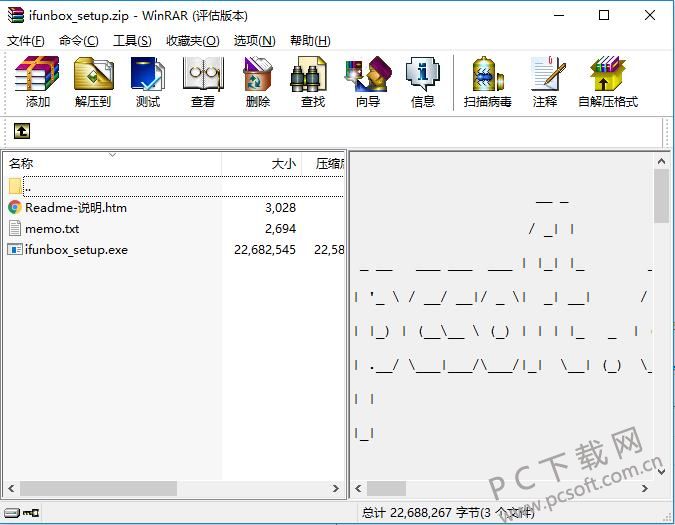The width and height of the screenshot is (675, 525).
Task: Open the Tools (工具) menu
Action: 132,41
